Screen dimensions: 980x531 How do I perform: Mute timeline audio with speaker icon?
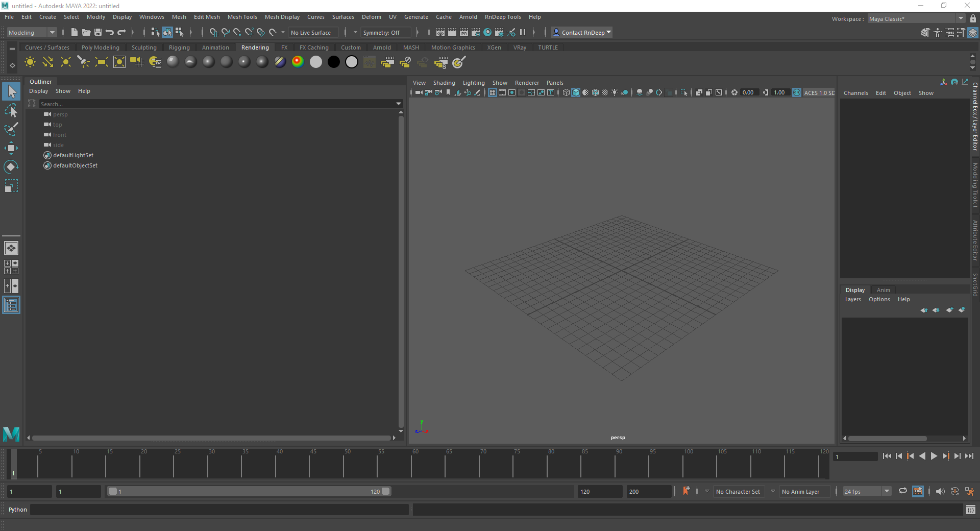(x=940, y=491)
